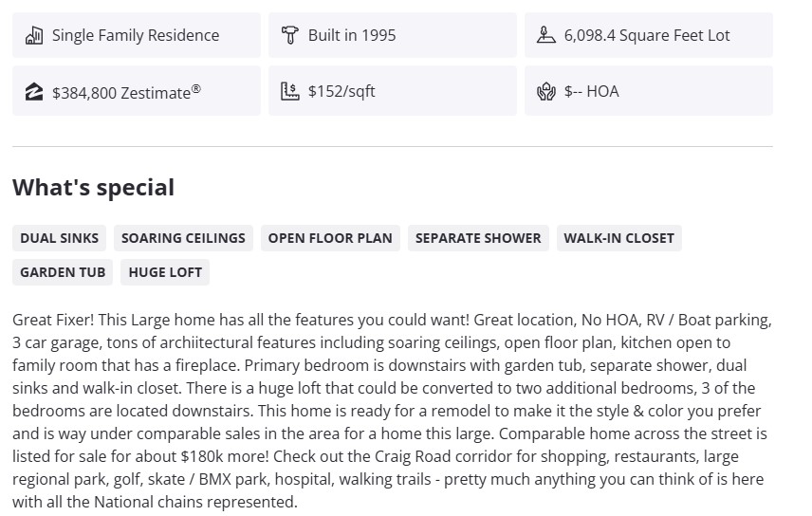This screenshot has height=516, width=812.
Task: Click the Single Family Residence building icon
Action: click(x=34, y=36)
